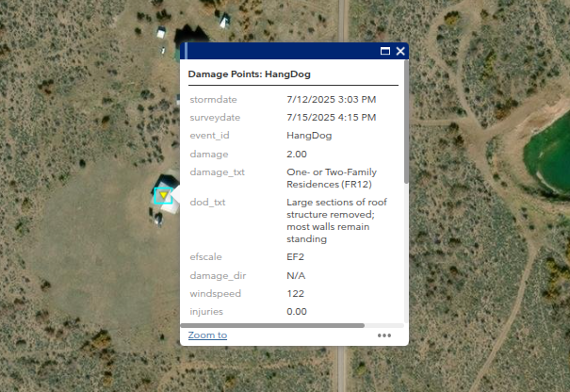570x392 pixels.
Task: Click the Zoom to link
Action: (x=207, y=335)
